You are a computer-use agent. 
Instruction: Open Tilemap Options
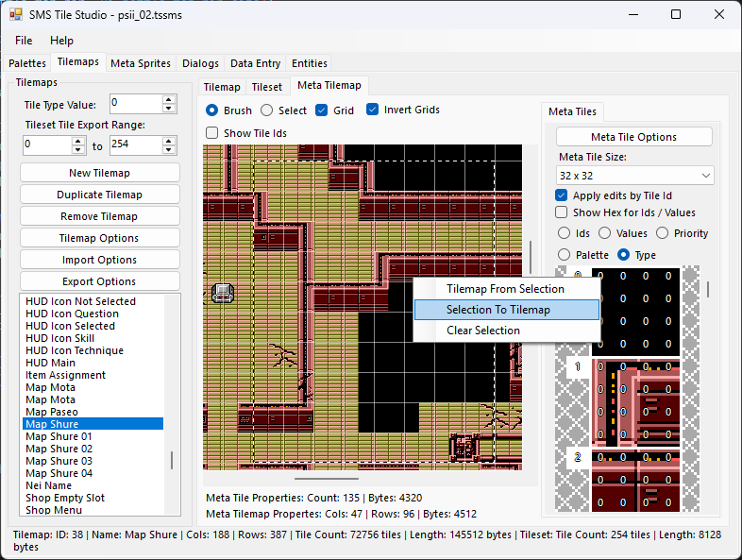coord(100,238)
